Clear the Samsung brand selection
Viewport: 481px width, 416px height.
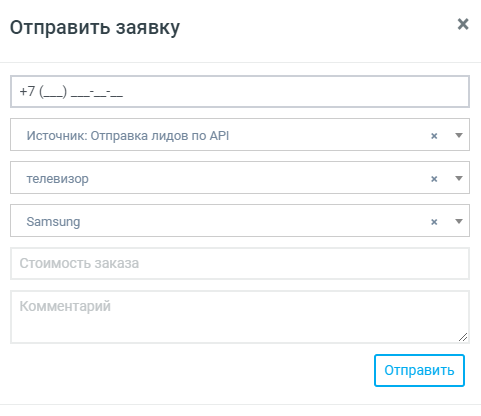(x=434, y=222)
